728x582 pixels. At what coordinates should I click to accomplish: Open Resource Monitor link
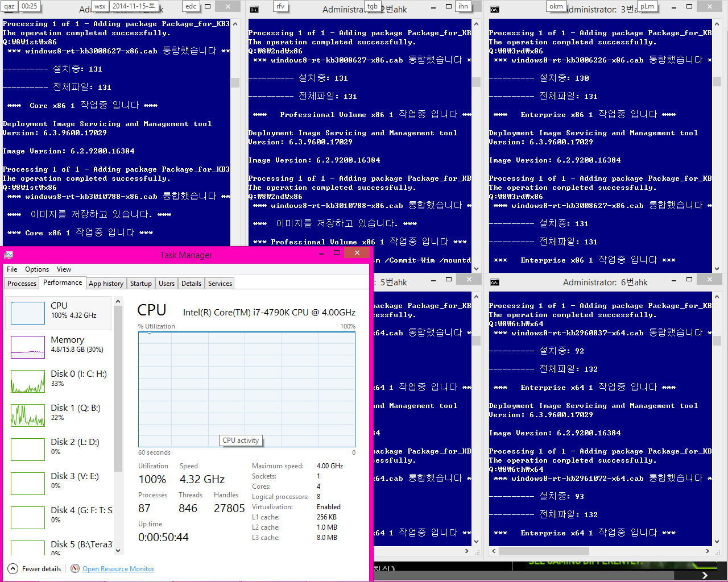(x=118, y=568)
